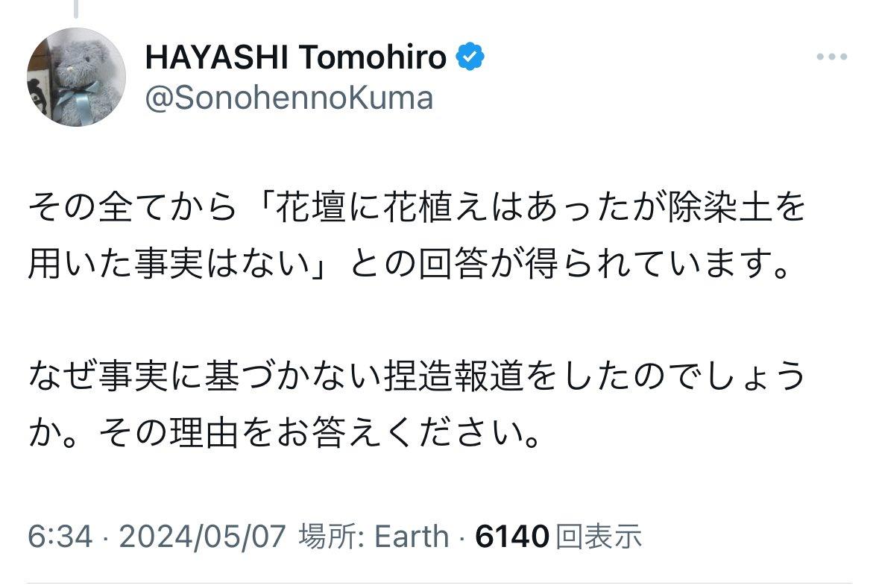Image resolution: width=879 pixels, height=588 pixels.
Task: Click the 場所: Earth location label
Action: 374,537
